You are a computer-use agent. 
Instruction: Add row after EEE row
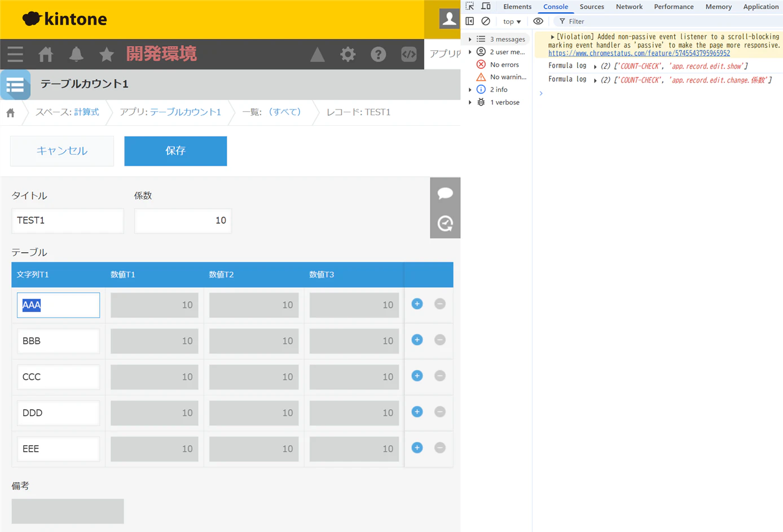tap(417, 448)
